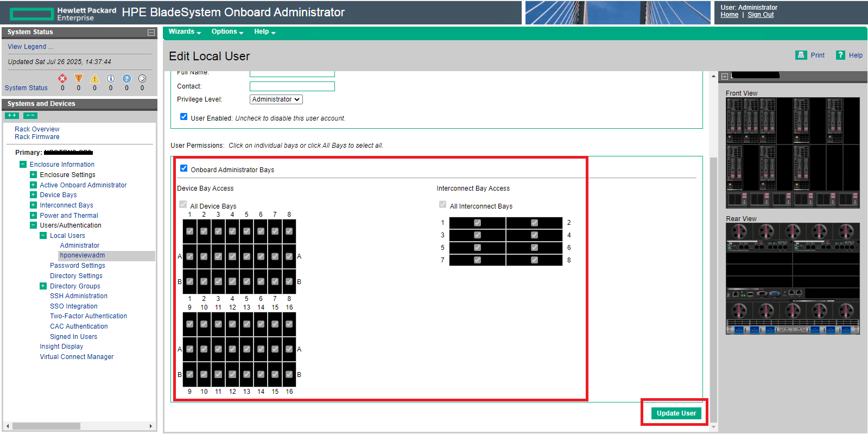The width and height of the screenshot is (868, 434).
Task: Toggle All Device Bays checkbox
Action: pyautogui.click(x=183, y=205)
